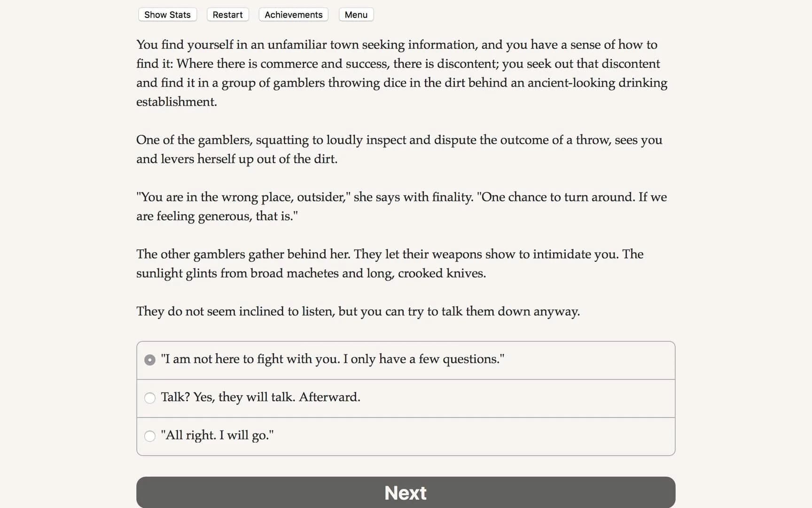Image resolution: width=812 pixels, height=508 pixels.
Task: Click the selected first choice text
Action: click(332, 359)
